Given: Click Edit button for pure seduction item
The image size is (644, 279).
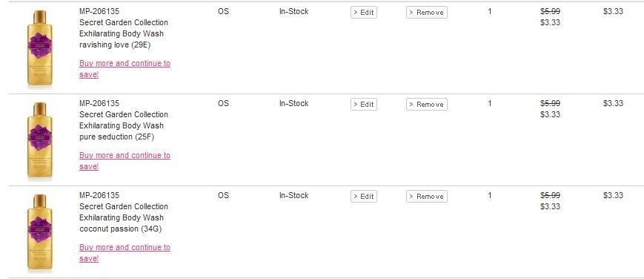Looking at the screenshot, I should point(363,105).
